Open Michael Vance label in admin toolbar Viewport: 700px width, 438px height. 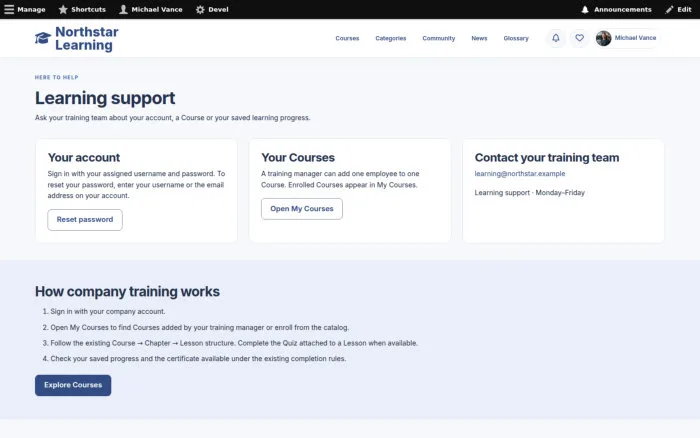tap(157, 9)
